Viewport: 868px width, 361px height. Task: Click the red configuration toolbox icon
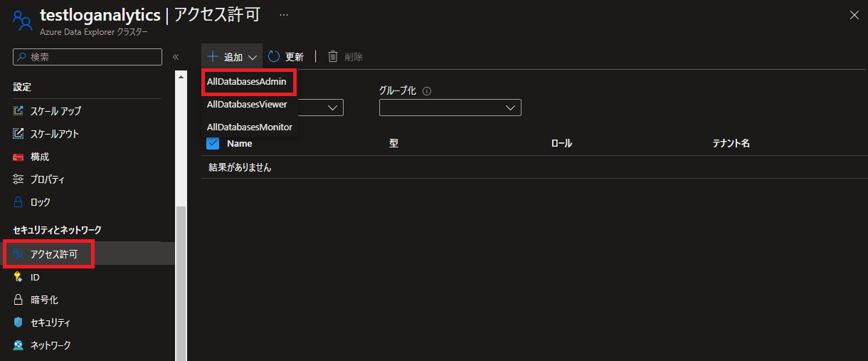18,157
